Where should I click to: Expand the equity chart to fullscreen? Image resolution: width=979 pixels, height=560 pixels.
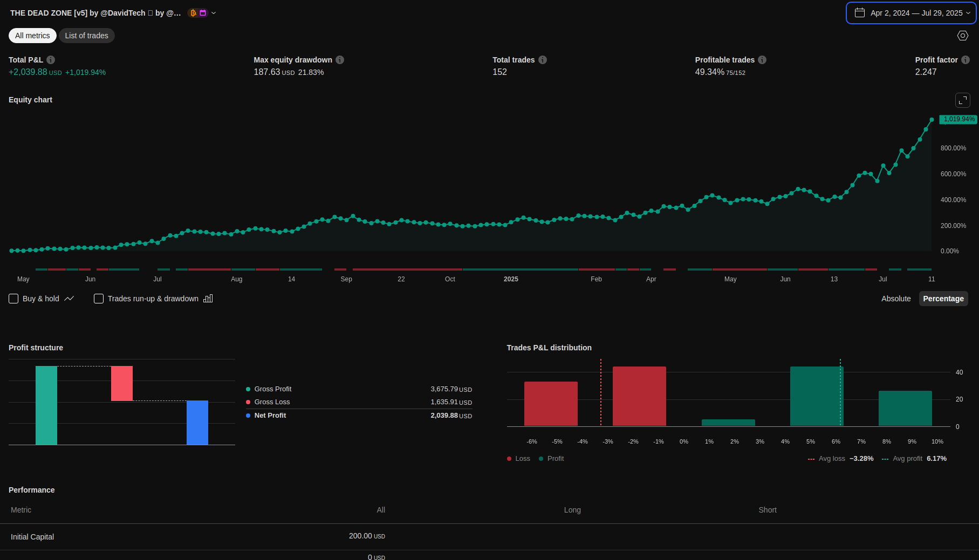(962, 100)
